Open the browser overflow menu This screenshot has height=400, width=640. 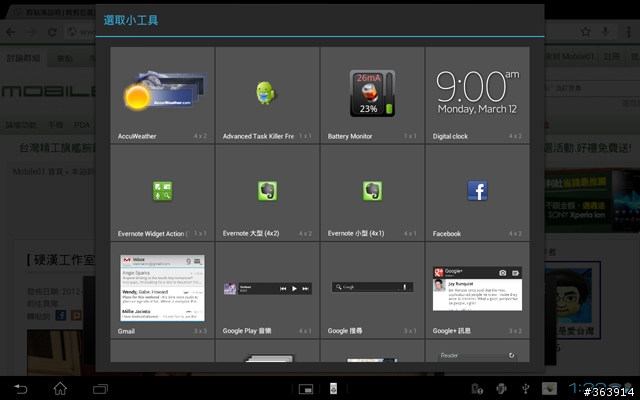629,32
